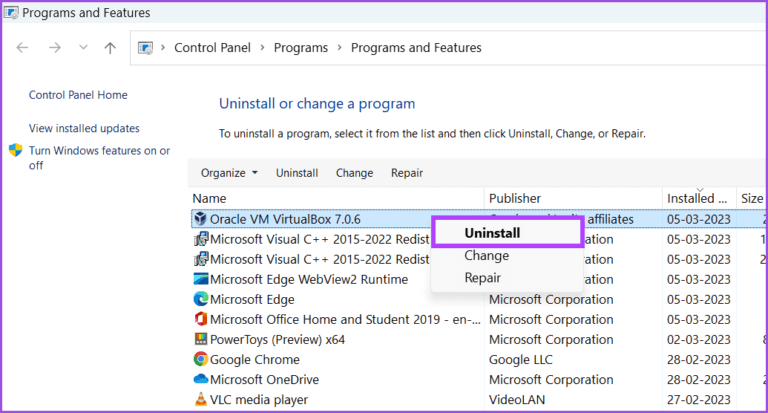Click the VideoLAN publisher cell
Screen dimensions: 768x413
click(517, 400)
